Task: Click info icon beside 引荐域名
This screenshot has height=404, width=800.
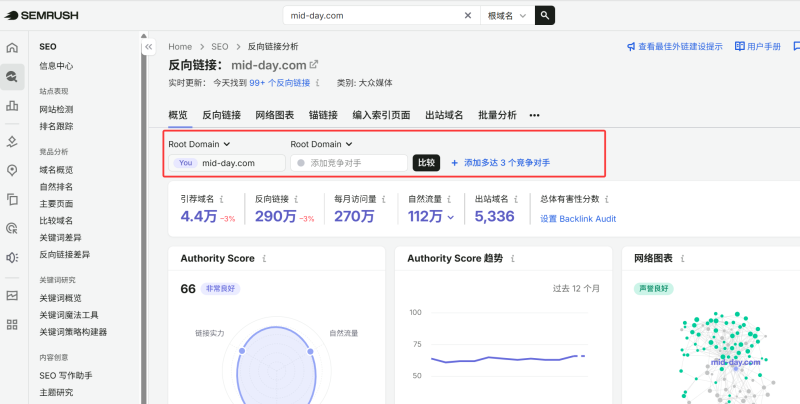Action: [221, 199]
